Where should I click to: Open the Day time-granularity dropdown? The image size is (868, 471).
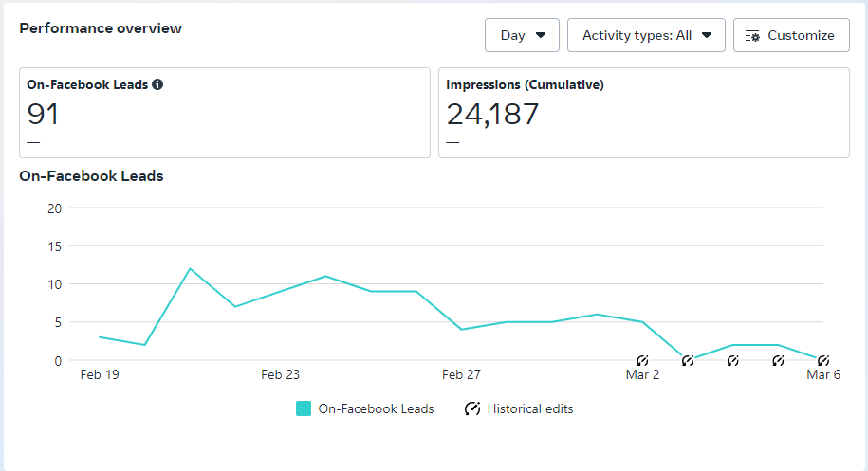(522, 35)
